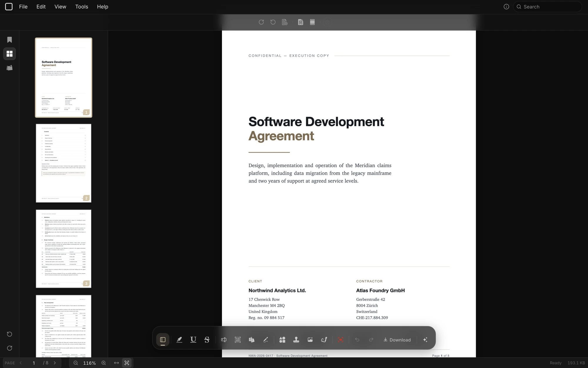This screenshot has height=368, width=588.
Task: Select the Highlight tool
Action: click(x=179, y=340)
